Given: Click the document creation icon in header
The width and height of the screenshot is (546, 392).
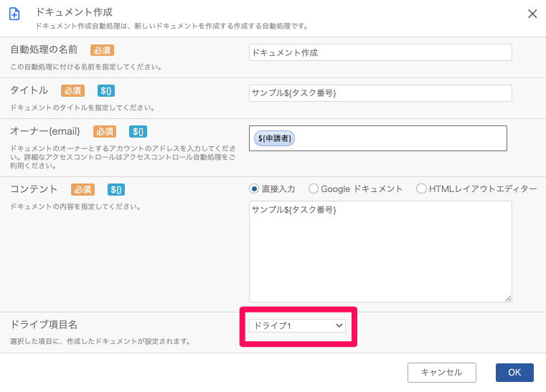Looking at the screenshot, I should tap(14, 14).
